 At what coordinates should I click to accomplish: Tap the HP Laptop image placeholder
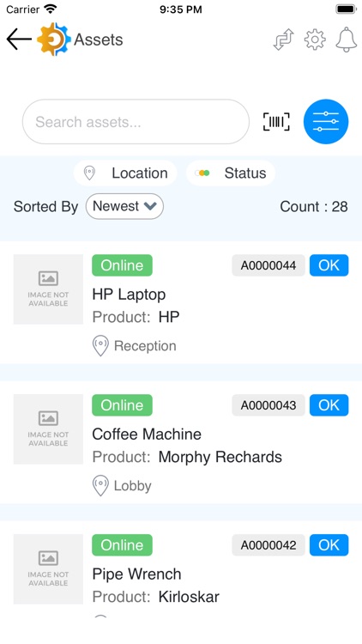pos(48,289)
